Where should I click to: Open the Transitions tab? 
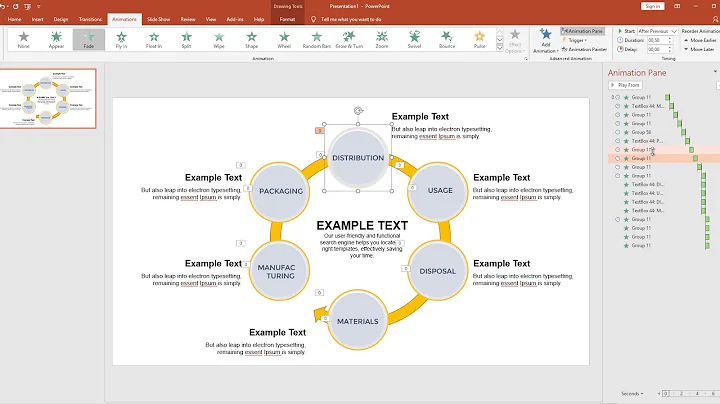[90, 19]
